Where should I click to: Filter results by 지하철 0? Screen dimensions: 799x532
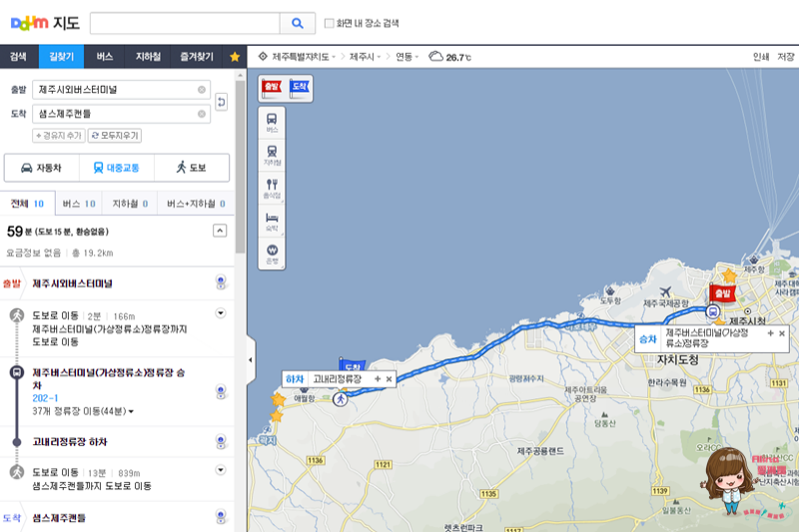click(130, 204)
